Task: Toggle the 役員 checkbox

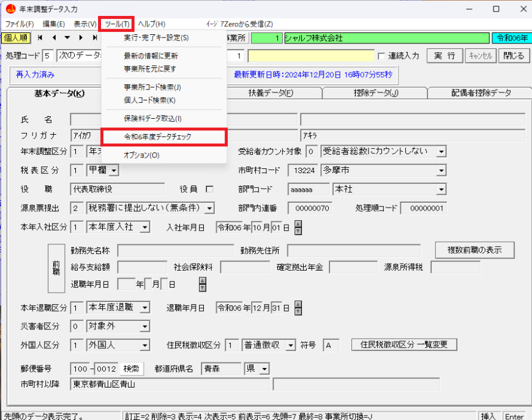Action: coord(209,189)
